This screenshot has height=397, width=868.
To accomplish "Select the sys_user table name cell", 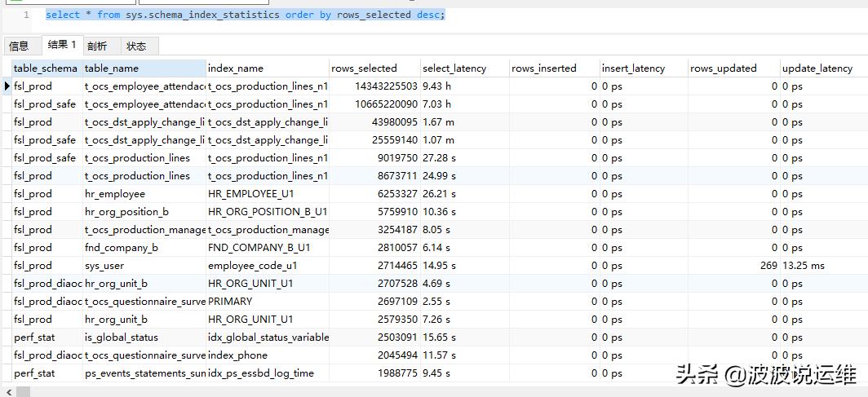I will click(x=144, y=266).
